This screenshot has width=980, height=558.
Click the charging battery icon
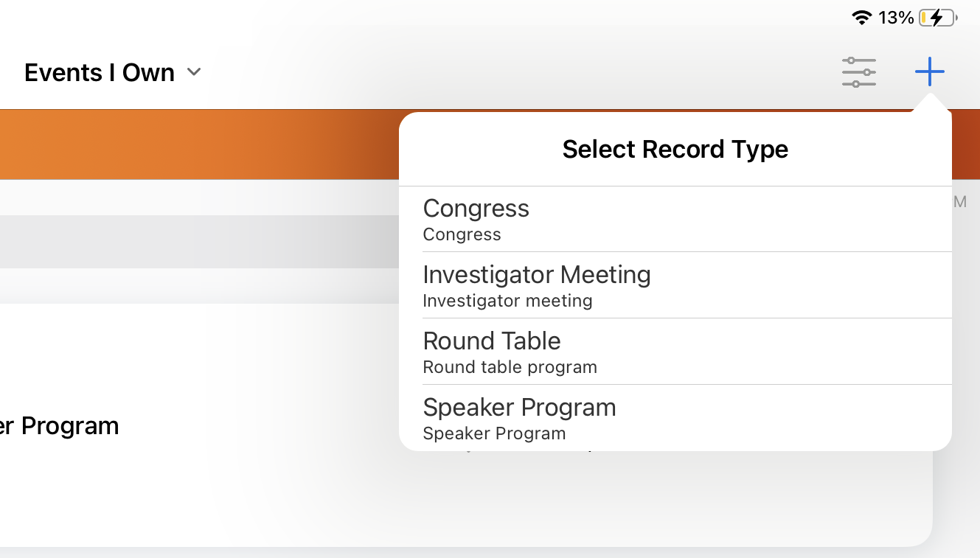point(937,18)
